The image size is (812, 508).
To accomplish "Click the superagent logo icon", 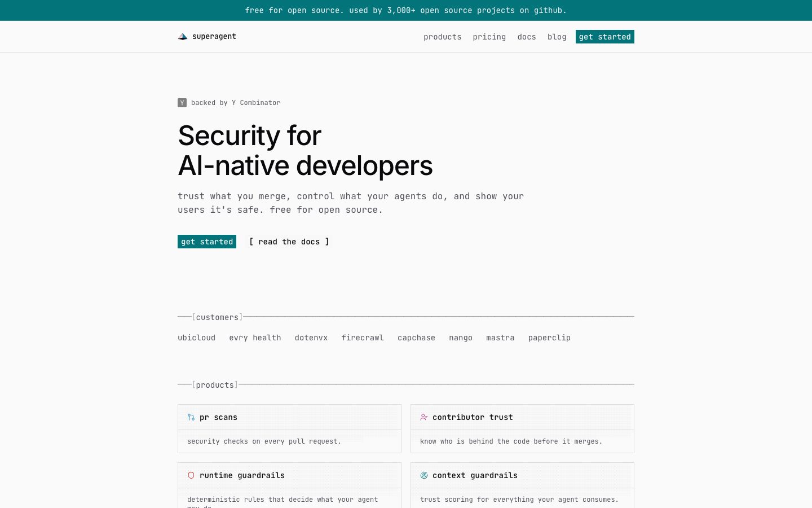I will pyautogui.click(x=183, y=37).
